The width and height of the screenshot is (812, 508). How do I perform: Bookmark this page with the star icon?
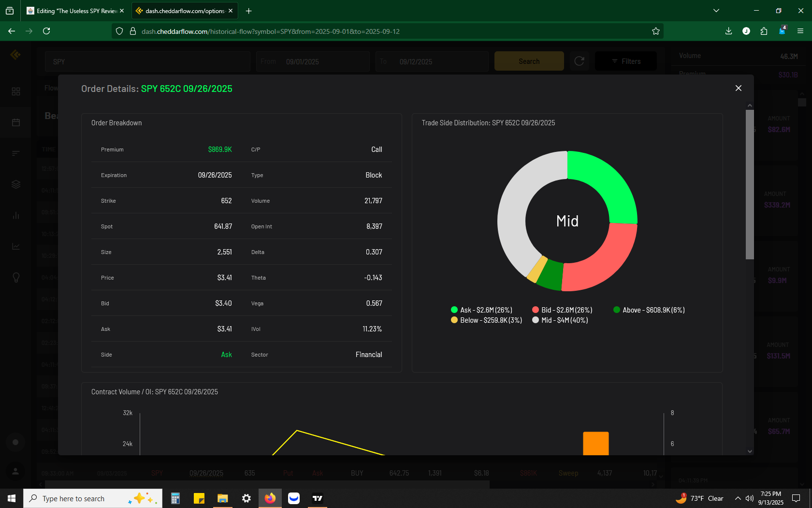tap(655, 31)
